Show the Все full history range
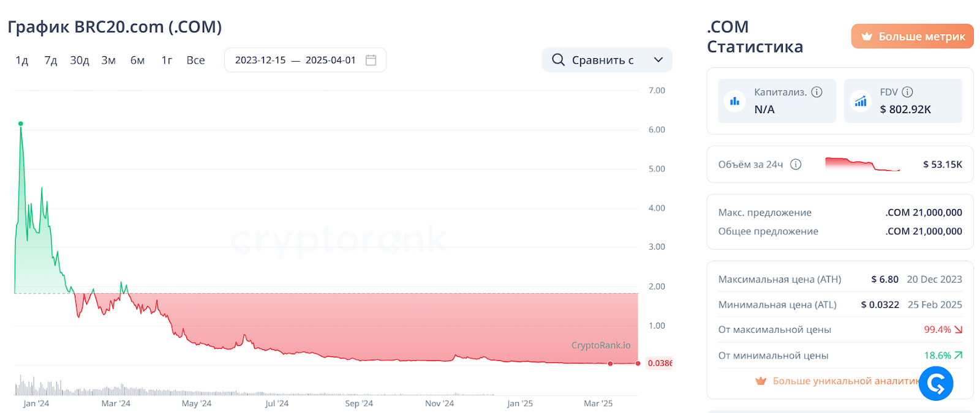 (195, 60)
